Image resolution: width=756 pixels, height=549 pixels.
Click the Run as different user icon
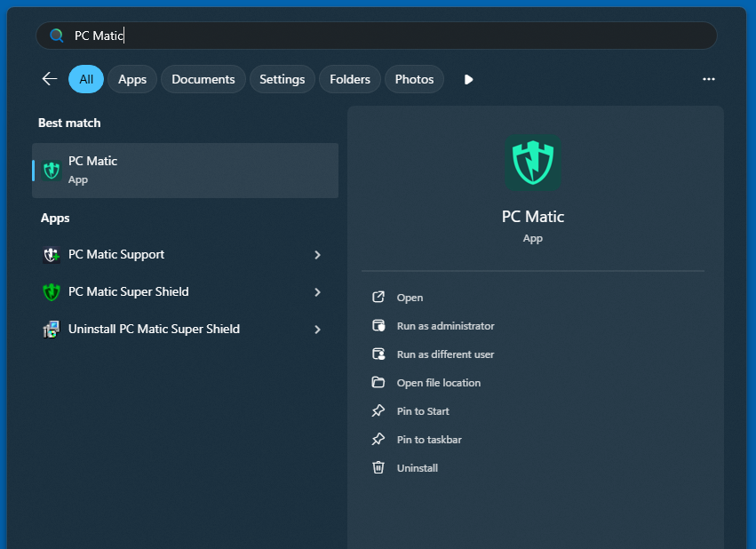pos(378,354)
